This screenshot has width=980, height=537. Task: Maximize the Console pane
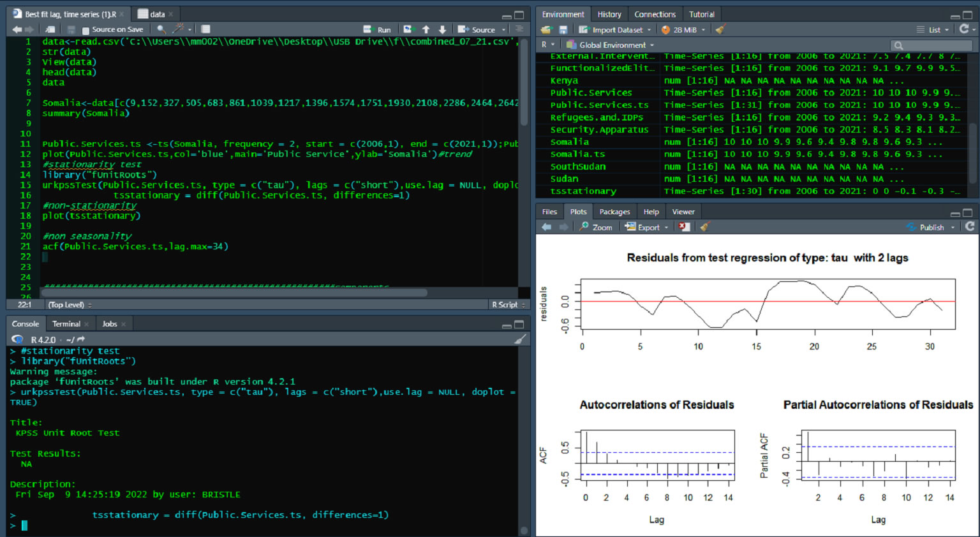pos(519,325)
